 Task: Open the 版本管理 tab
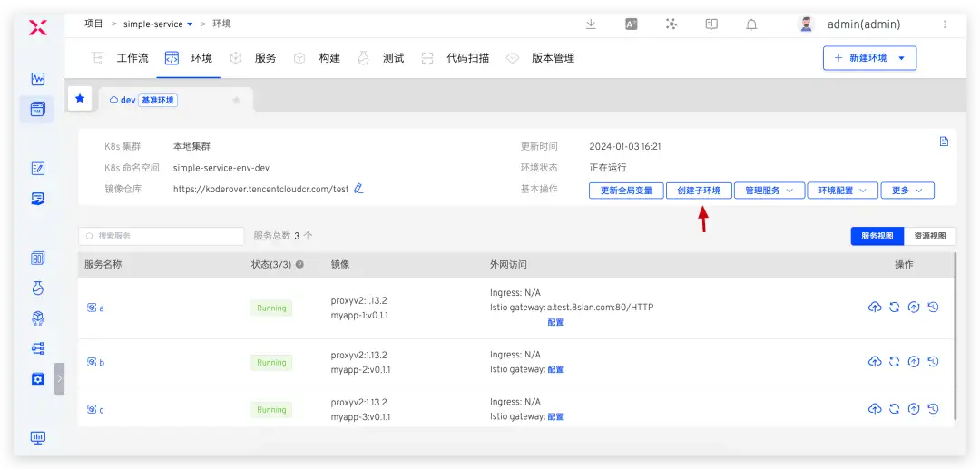pyautogui.click(x=540, y=58)
